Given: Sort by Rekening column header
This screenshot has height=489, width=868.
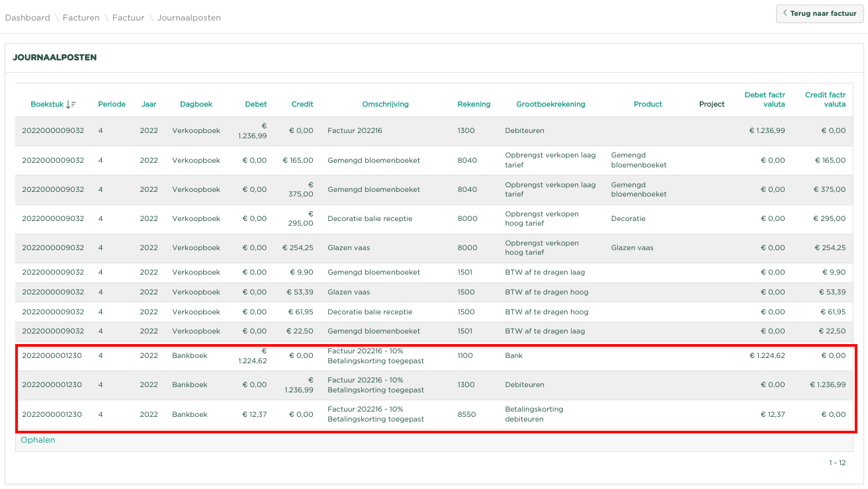Looking at the screenshot, I should [474, 104].
